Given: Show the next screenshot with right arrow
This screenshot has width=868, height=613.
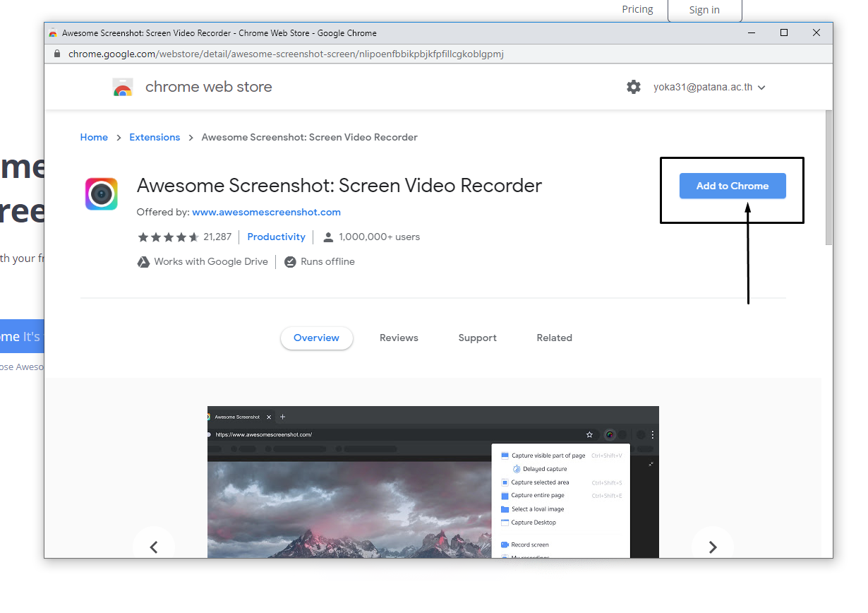Looking at the screenshot, I should 713,546.
